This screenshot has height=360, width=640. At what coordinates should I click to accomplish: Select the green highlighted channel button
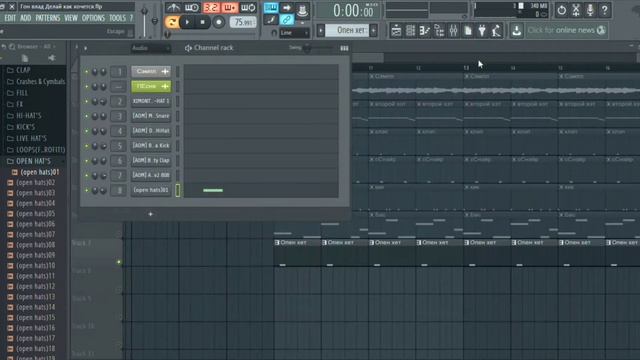151,86
